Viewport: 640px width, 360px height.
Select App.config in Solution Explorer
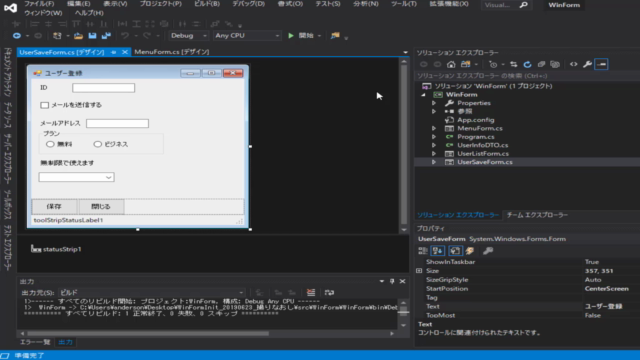[476, 120]
